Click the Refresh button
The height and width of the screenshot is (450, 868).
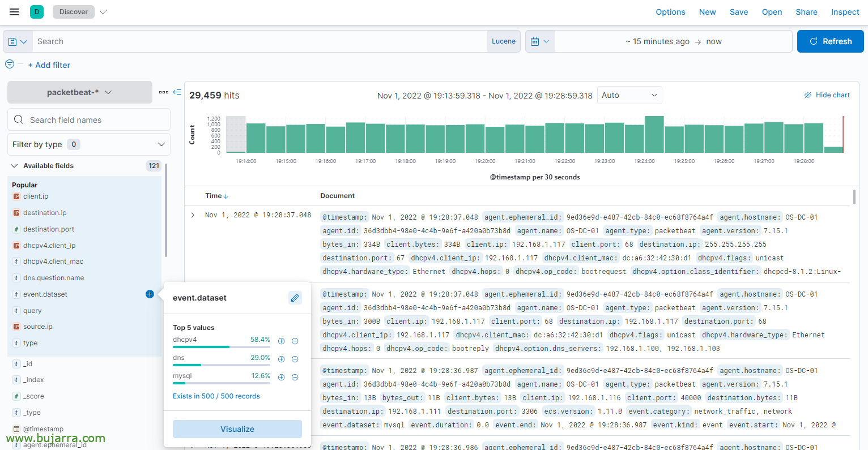831,41
